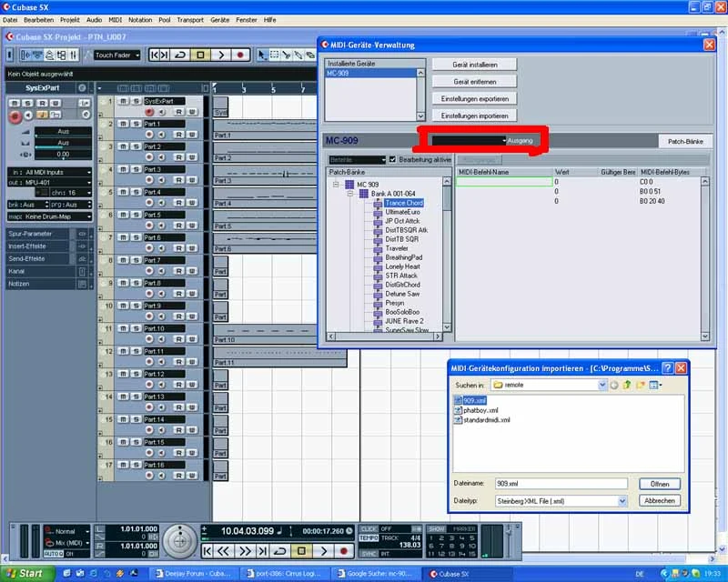The image size is (728, 582).
Task: Select the phatboy.xml file
Action: pyautogui.click(x=480, y=410)
